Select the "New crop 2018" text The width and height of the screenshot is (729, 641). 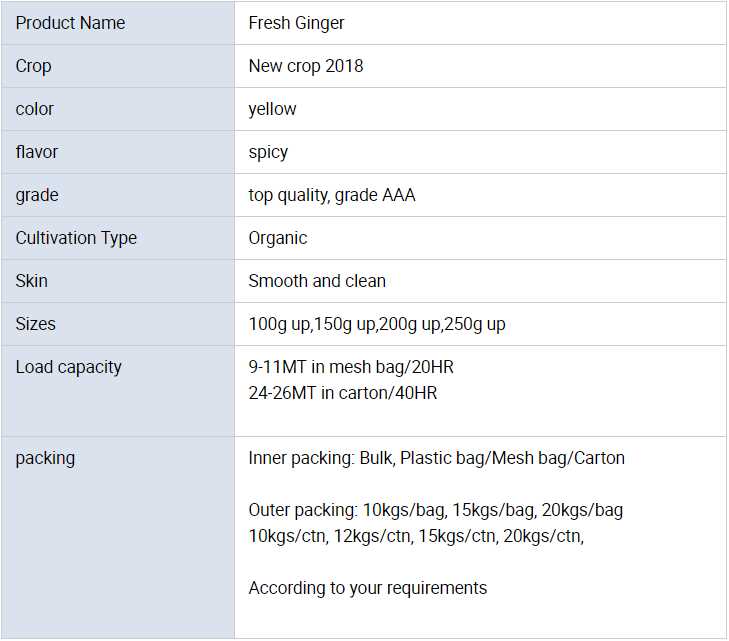pos(305,66)
